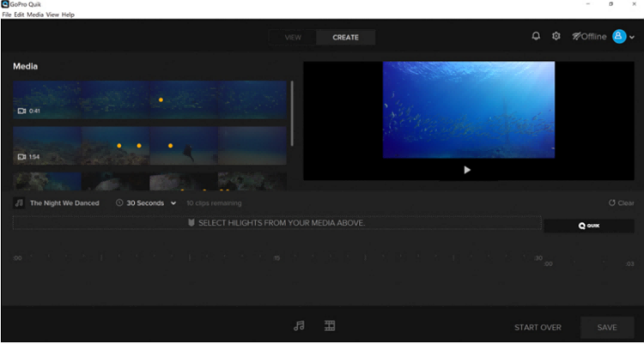This screenshot has height=344, width=644.
Task: Click the diver-frame highlight dot on 1:54 clip
Action: [171, 146]
